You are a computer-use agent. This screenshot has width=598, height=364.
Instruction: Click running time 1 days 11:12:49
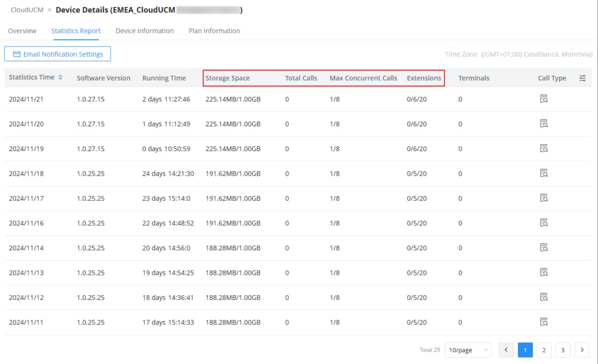click(x=166, y=124)
